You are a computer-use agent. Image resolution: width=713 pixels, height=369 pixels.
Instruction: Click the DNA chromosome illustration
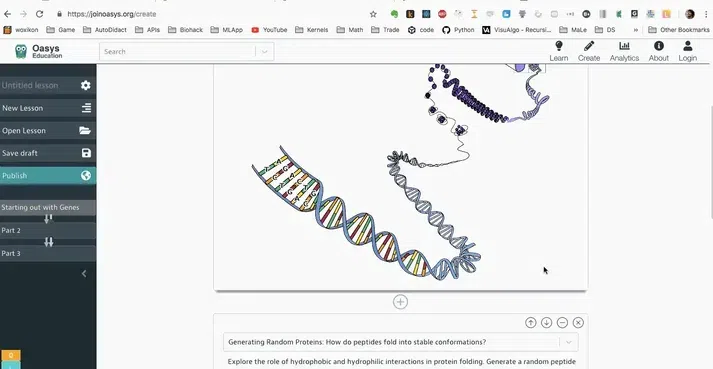400,173
